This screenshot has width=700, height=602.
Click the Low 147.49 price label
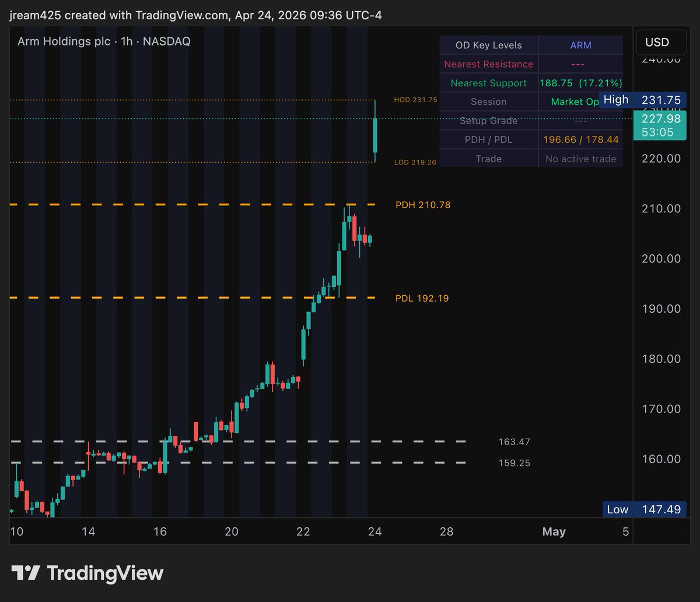(646, 509)
